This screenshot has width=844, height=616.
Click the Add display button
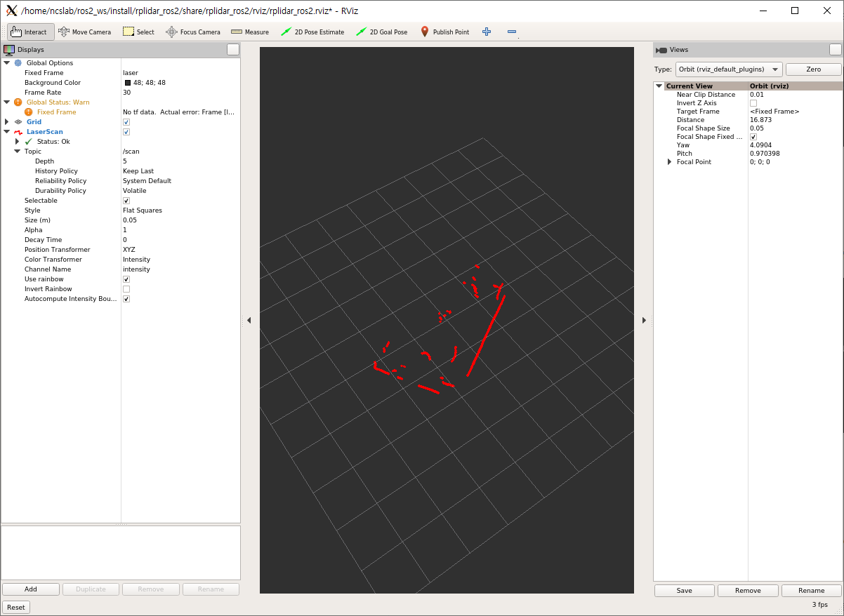coord(31,589)
